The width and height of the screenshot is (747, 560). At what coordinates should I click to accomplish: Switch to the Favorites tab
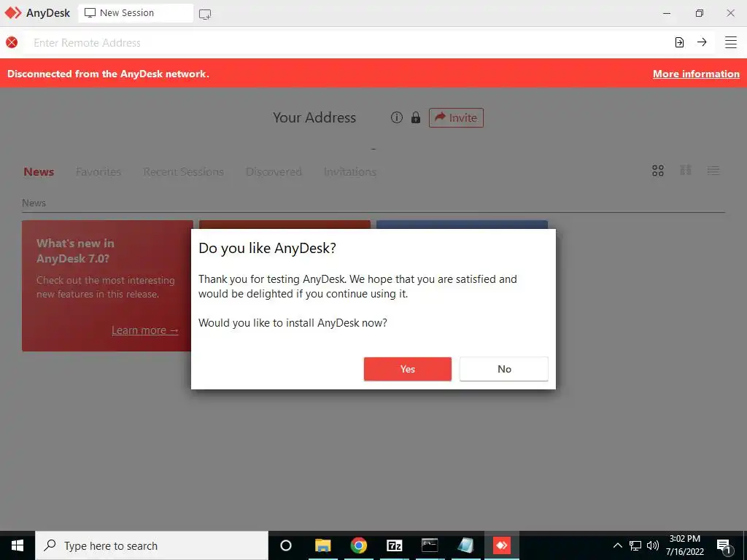coord(98,172)
